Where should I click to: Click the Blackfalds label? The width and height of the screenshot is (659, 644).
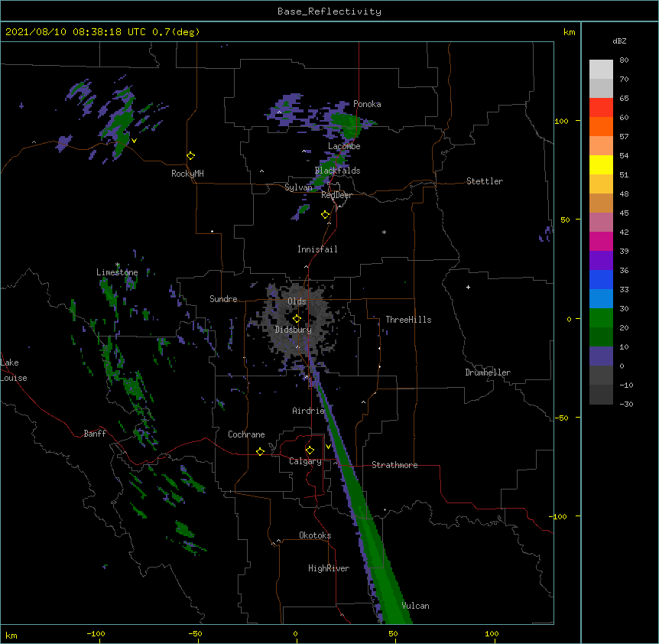pyautogui.click(x=337, y=171)
